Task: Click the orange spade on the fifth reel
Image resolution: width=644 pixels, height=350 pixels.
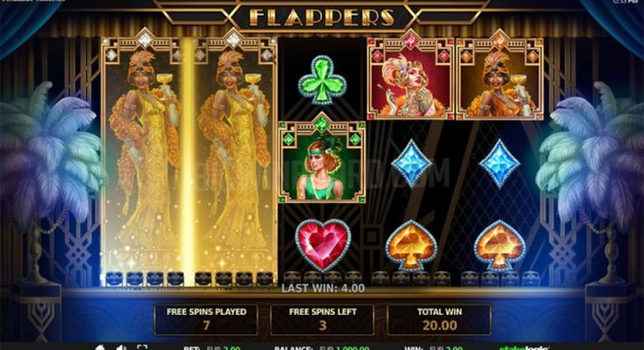Action: coord(499,245)
